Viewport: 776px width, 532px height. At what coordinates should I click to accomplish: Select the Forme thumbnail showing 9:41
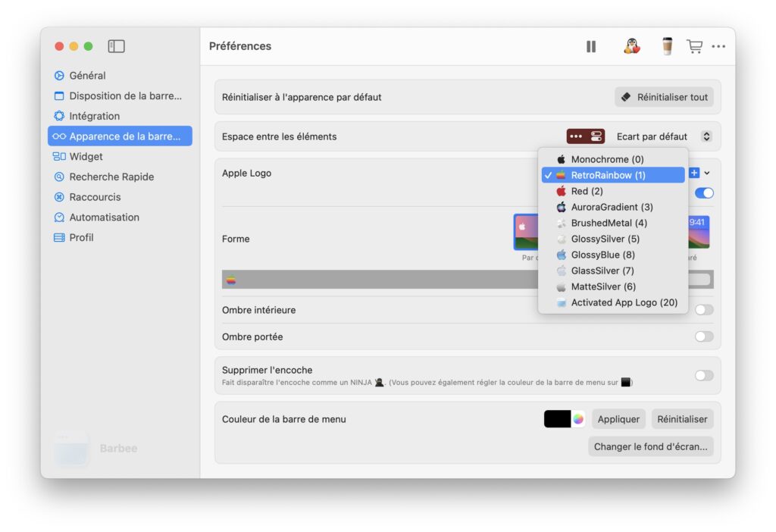coord(699,232)
